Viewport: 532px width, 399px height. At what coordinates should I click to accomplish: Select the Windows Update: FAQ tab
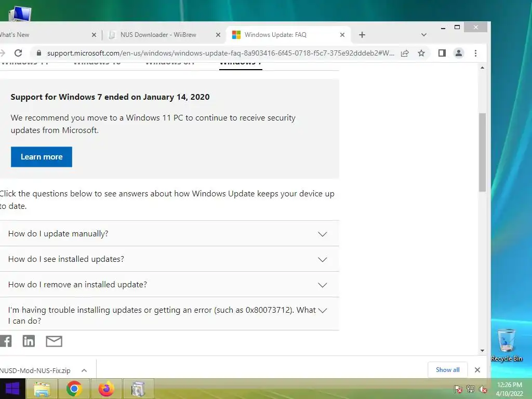(288, 35)
